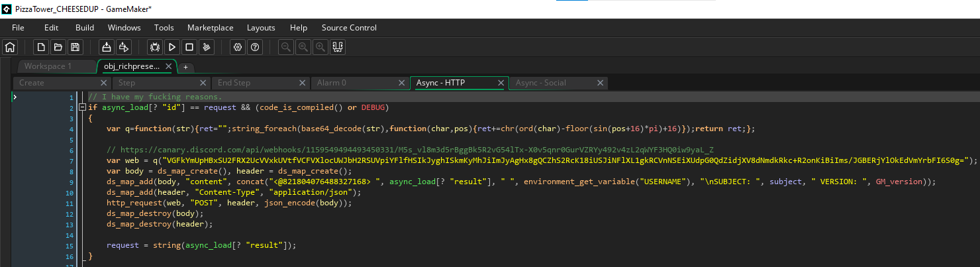Open Game Options gear icon
The width and height of the screenshot is (980, 267).
[238, 47]
